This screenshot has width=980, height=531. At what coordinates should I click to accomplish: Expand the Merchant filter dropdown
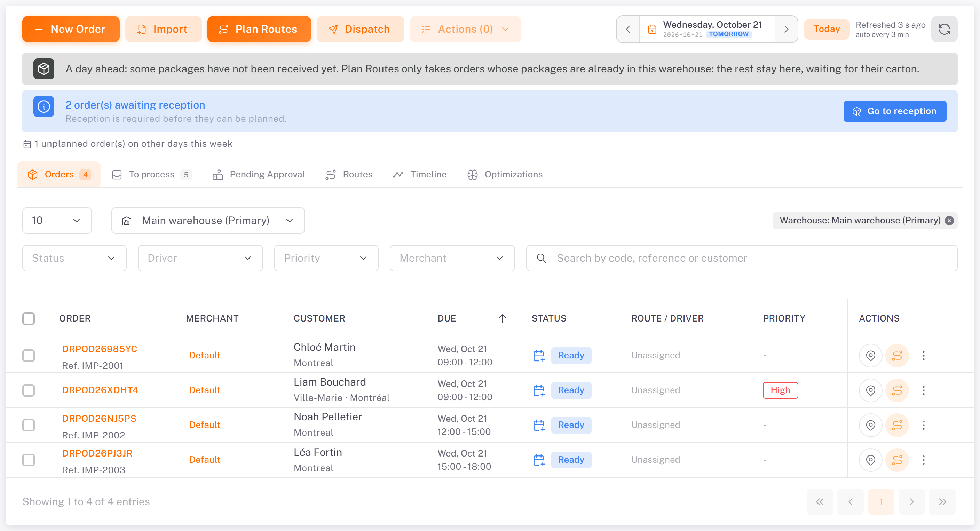point(452,258)
